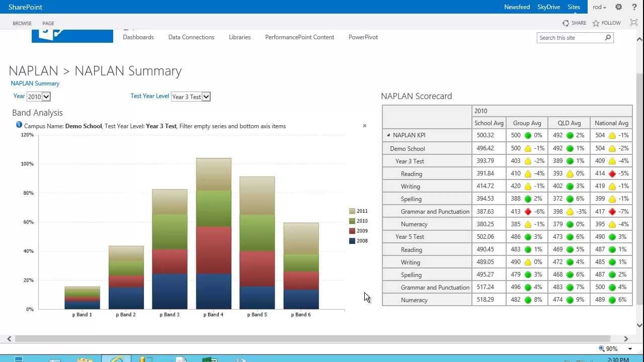Click the info icon beside Campus Name filter
The image size is (644, 362).
pyautogui.click(x=19, y=126)
